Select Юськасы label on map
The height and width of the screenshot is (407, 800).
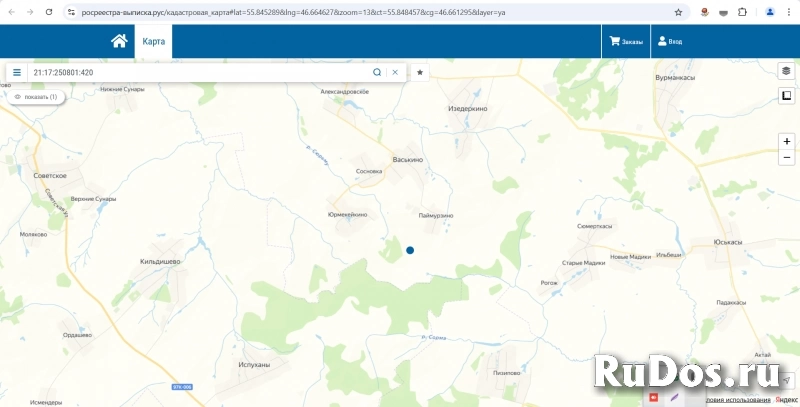click(x=728, y=242)
